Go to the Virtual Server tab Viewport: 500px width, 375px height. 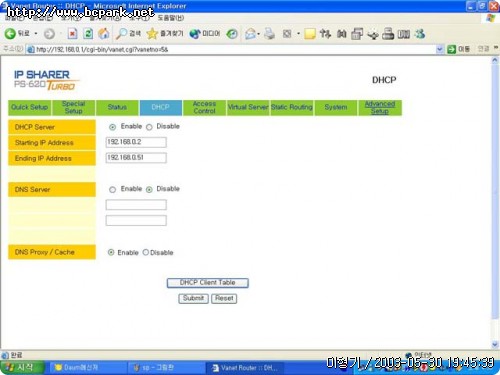(x=248, y=107)
